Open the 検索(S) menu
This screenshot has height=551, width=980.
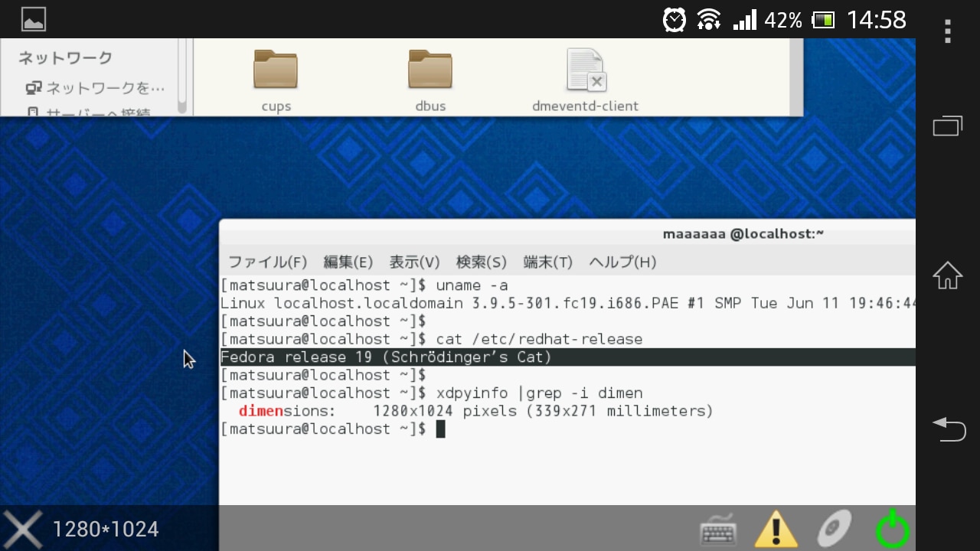click(481, 262)
